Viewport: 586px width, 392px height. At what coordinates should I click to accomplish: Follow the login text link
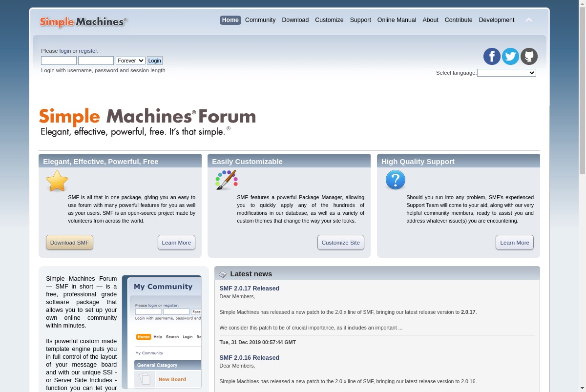(x=65, y=51)
